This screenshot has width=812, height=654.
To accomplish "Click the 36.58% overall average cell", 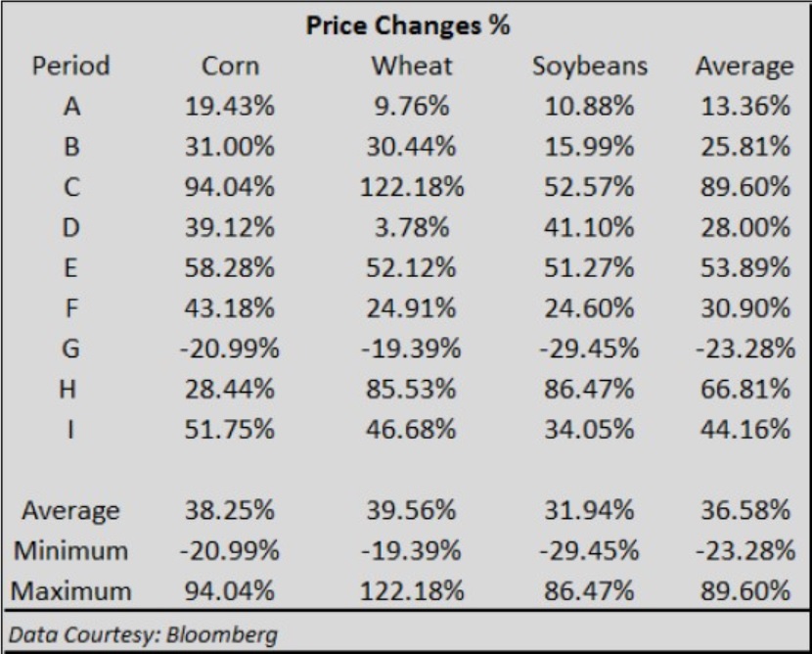I will click(x=744, y=511).
